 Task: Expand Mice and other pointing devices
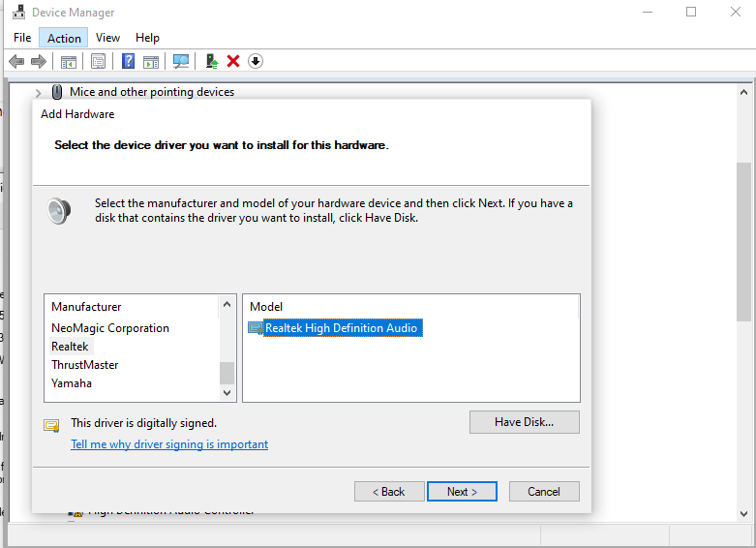38,93
